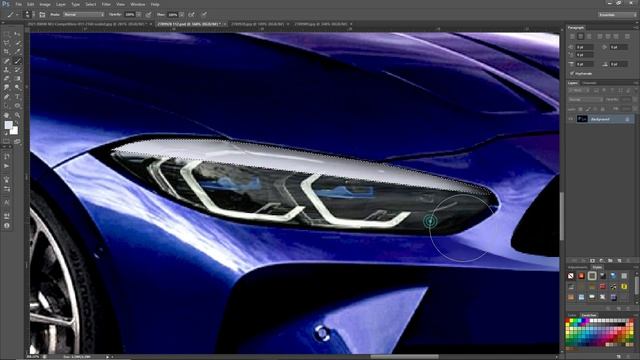Open the brush Mode dropdown
The image size is (640, 360).
pyautogui.click(x=83, y=14)
